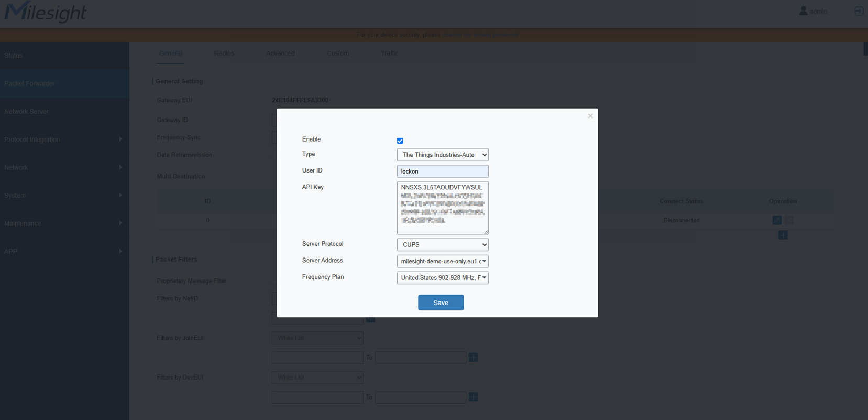
Task: Switch to the General tab
Action: [x=171, y=53]
